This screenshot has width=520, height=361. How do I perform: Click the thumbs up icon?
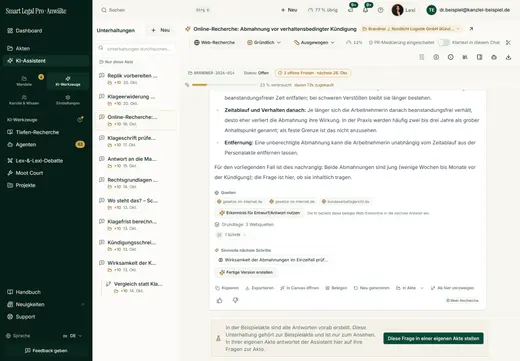[220, 301]
